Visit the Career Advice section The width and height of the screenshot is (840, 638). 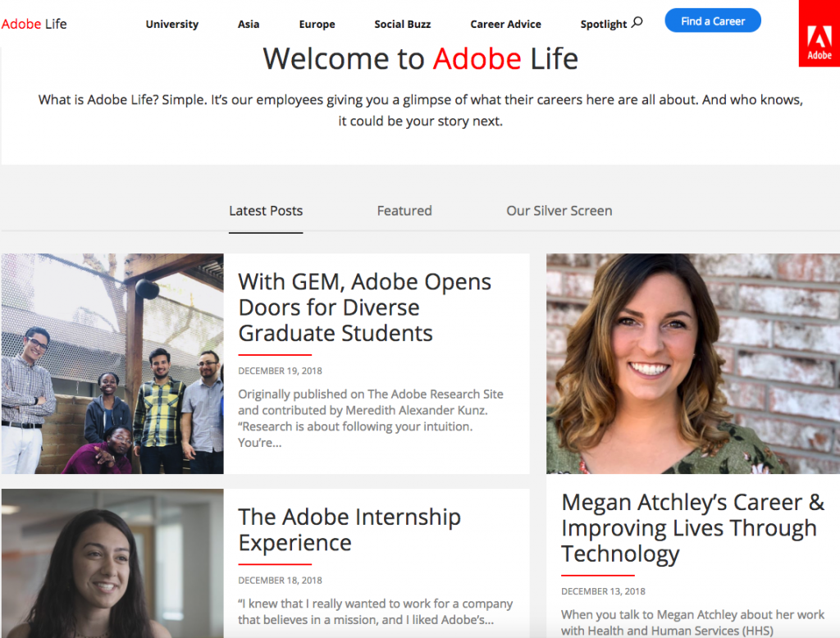tap(505, 24)
